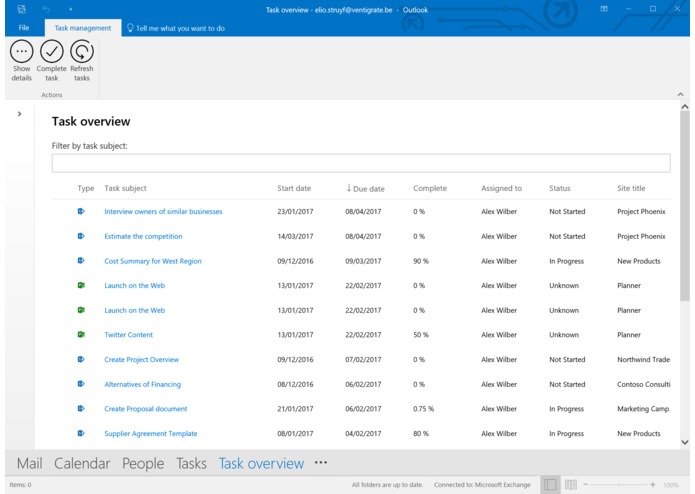Click the zoom out minus icon

coord(586,485)
